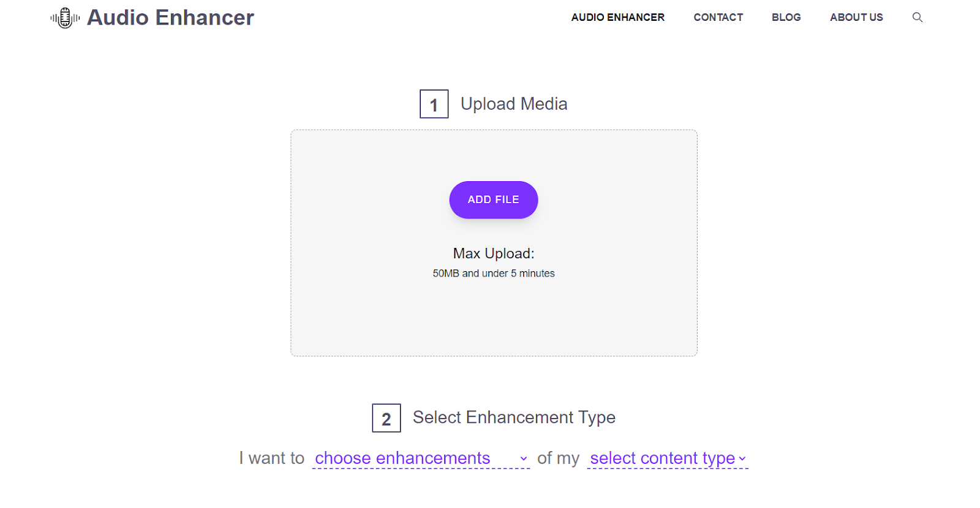
Task: Click the Max Upload label
Action: [494, 253]
